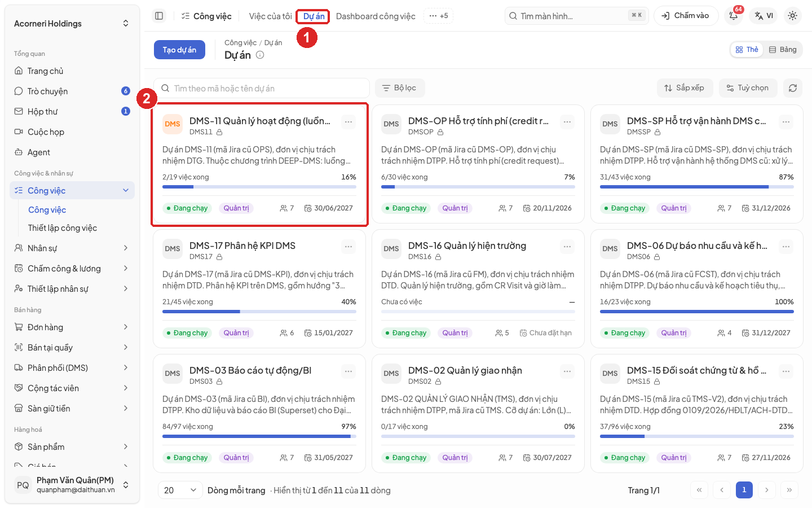Click the Sắp xếp sort button

tap(685, 88)
